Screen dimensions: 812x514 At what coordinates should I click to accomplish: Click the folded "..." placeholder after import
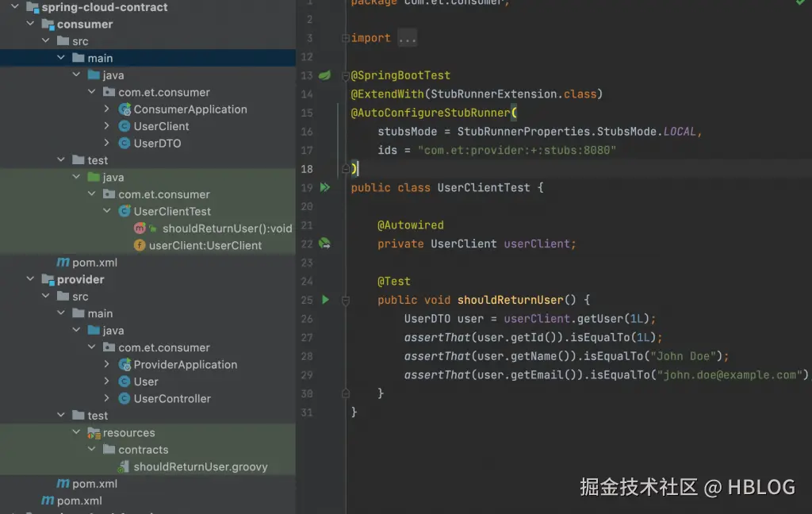(x=408, y=38)
